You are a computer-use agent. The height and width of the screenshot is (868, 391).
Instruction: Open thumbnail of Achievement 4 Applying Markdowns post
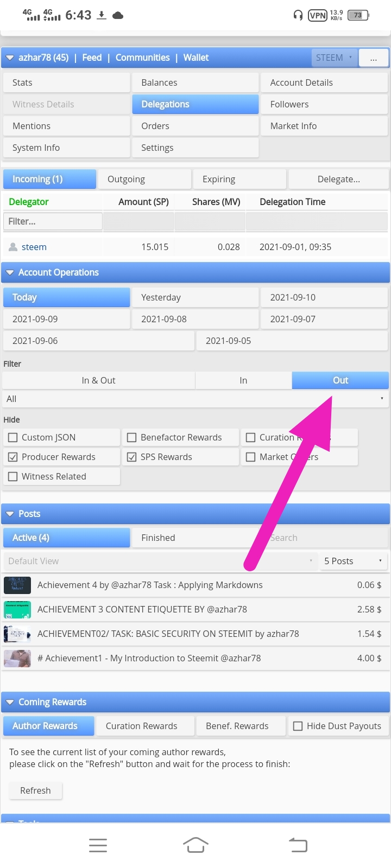tap(17, 585)
